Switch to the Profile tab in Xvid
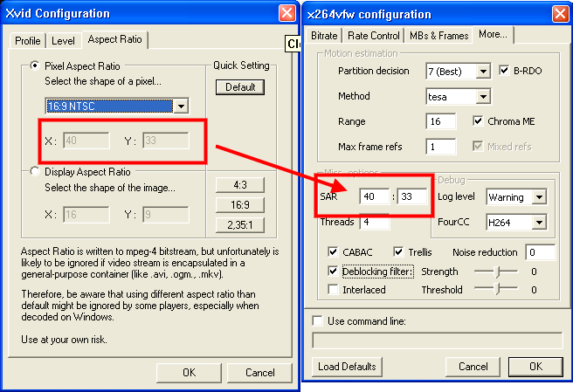Viewport: 573px width, 392px height. pyautogui.click(x=27, y=40)
